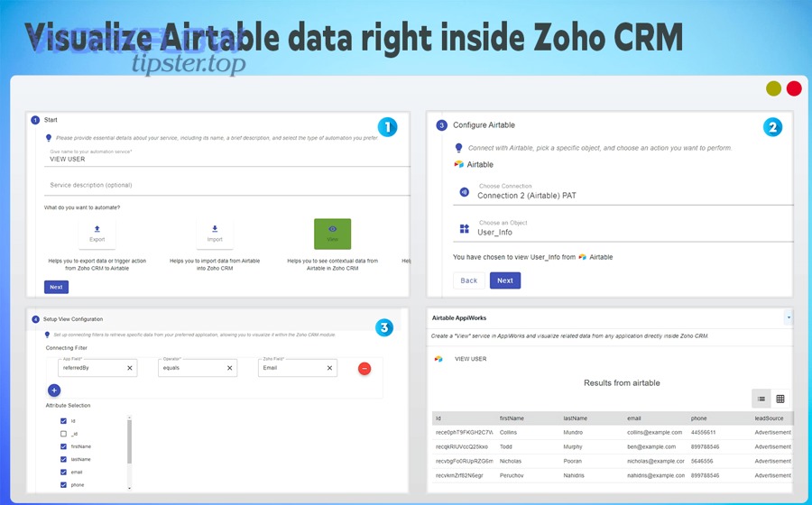Image resolution: width=812 pixels, height=505 pixels.
Task: Click the lightbulb hint in Setup View Configuration
Action: pos(47,335)
